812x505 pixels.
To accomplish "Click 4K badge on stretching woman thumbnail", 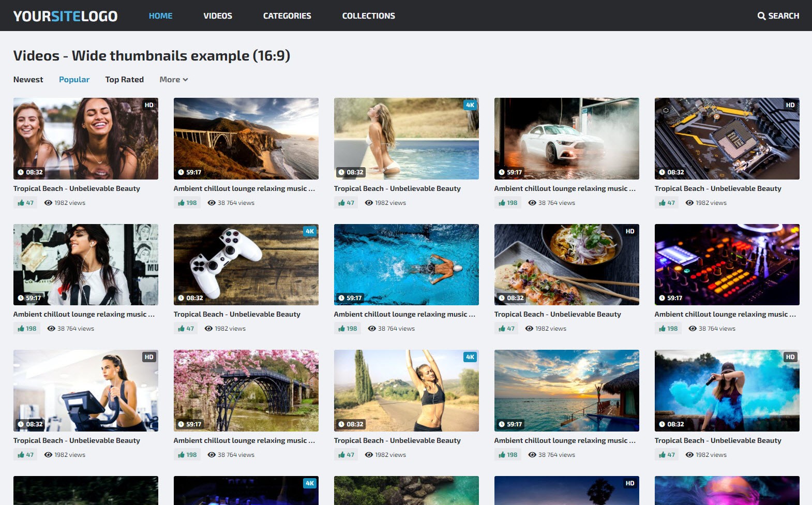I will 470,357.
